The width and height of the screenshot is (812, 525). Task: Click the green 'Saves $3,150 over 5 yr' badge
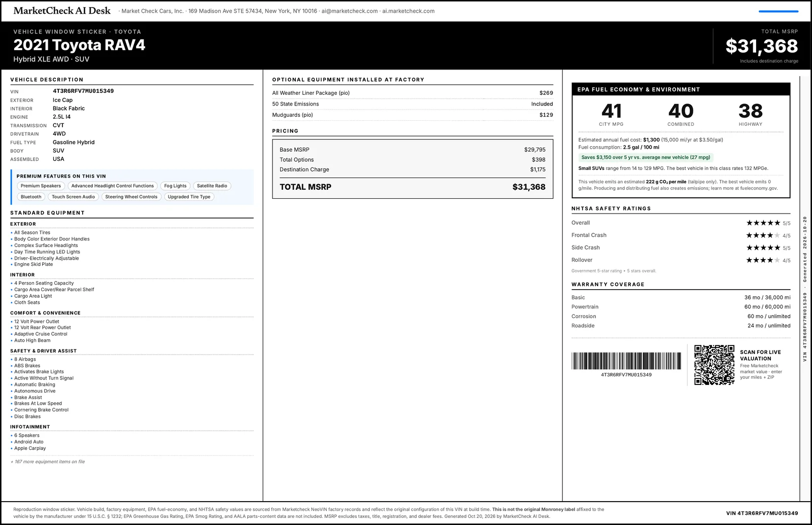646,157
